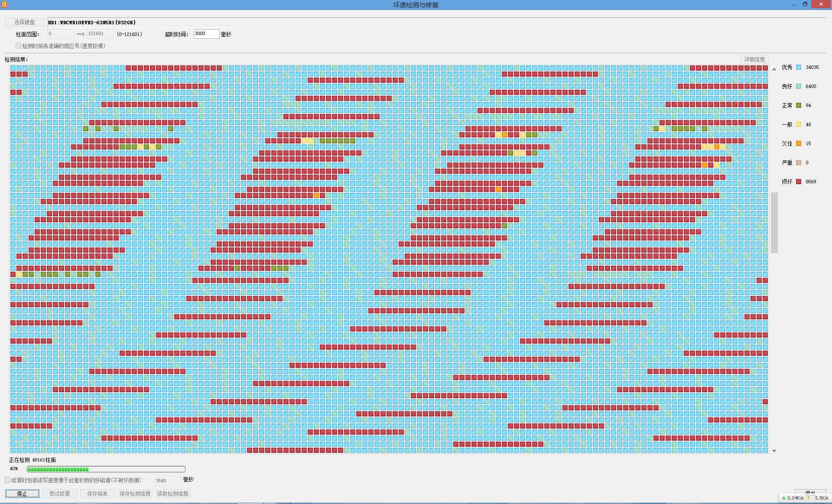Click the timeout 3000 input field
The height and width of the screenshot is (504, 832).
(206, 34)
